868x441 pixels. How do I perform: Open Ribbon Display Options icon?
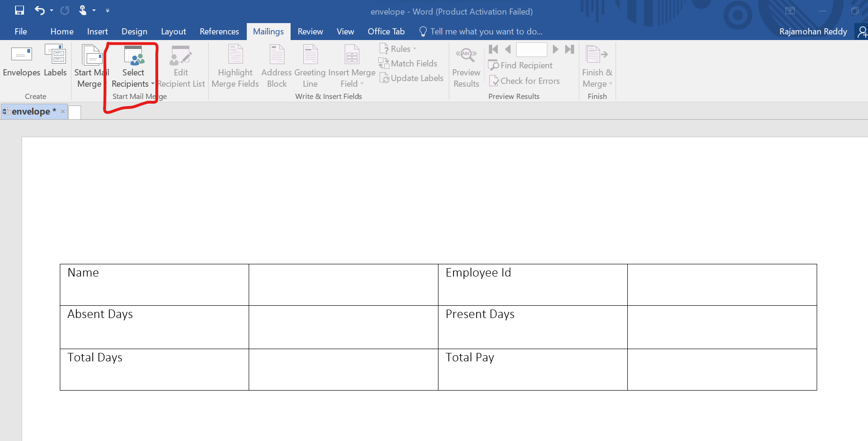[790, 11]
